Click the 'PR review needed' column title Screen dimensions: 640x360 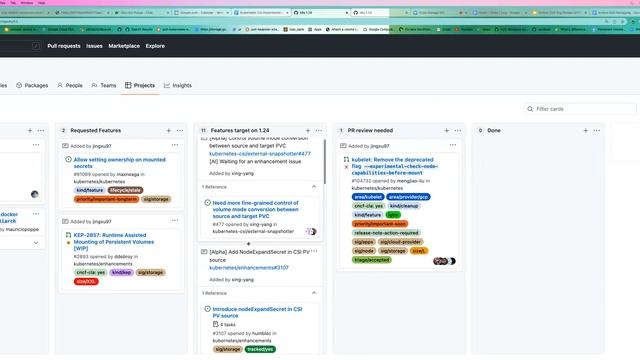tap(370, 131)
